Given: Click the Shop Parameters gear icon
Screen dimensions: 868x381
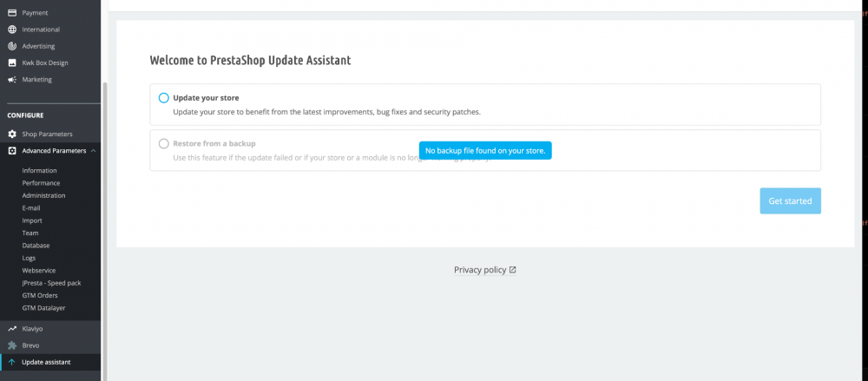Looking at the screenshot, I should (11, 134).
